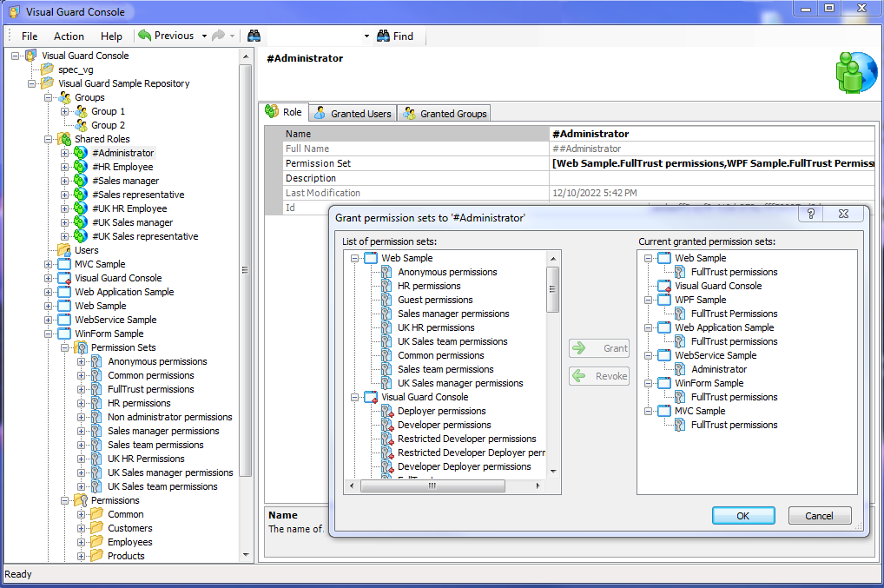Screen dimensions: 884x588
Task: Click the navigation tree's vertical scrollbar thumb
Action: point(245,271)
